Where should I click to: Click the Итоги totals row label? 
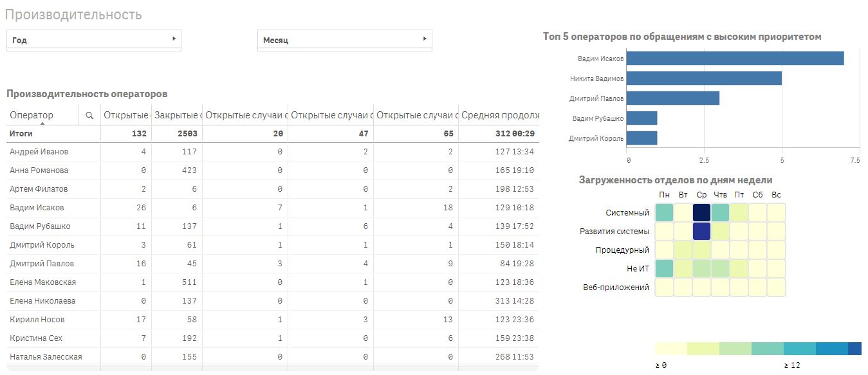coord(21,134)
